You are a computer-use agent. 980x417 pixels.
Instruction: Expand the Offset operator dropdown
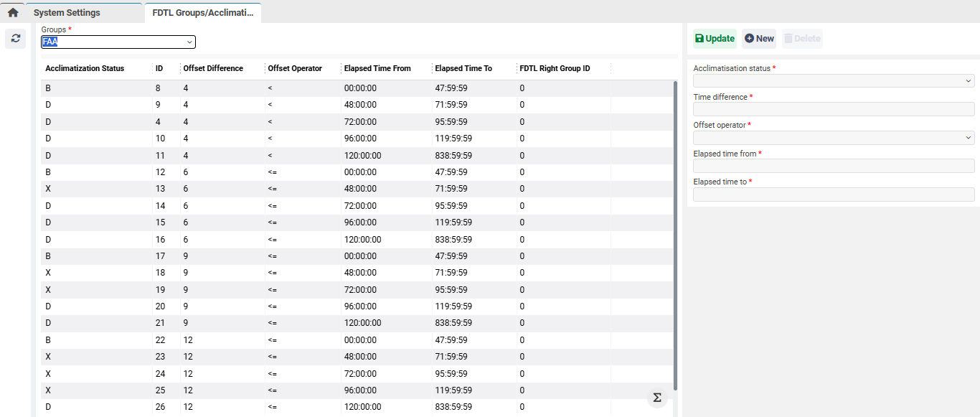833,138
